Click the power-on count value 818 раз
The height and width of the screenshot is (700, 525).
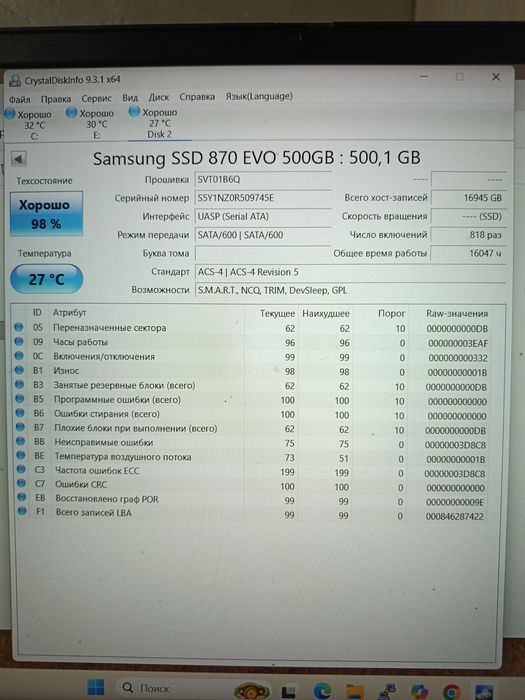click(468, 235)
